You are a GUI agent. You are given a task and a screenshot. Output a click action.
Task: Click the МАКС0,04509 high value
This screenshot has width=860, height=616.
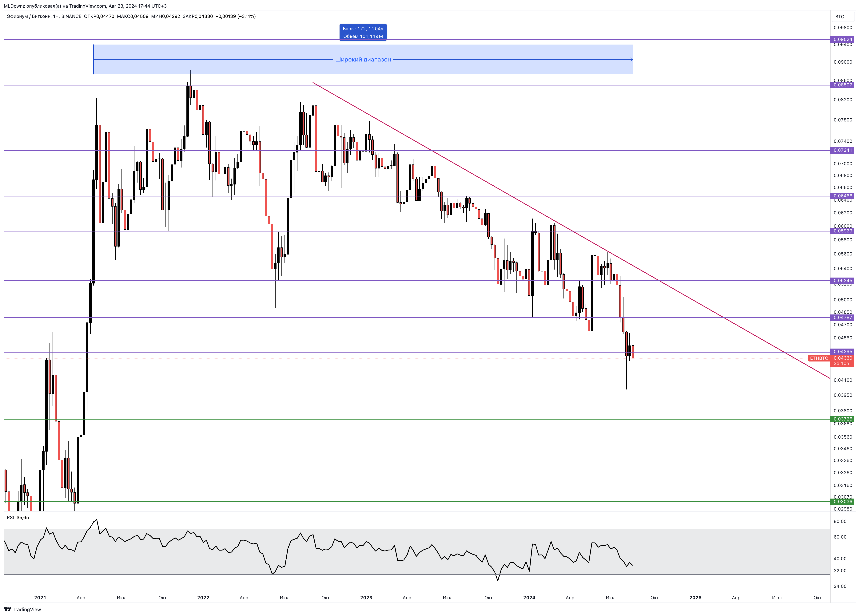133,16
